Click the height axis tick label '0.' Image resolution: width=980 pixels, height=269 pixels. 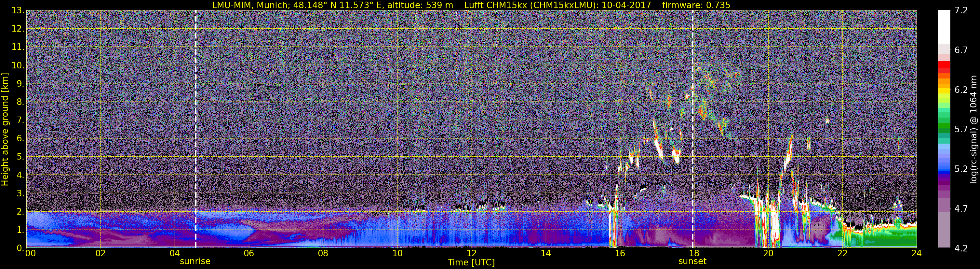(x=20, y=248)
